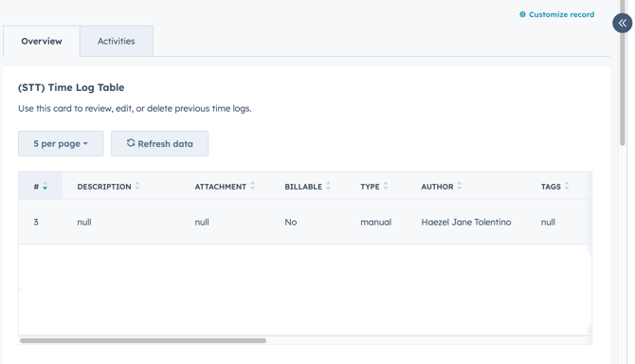Sort by Type column arrows
The width and height of the screenshot is (635, 364).
386,186
